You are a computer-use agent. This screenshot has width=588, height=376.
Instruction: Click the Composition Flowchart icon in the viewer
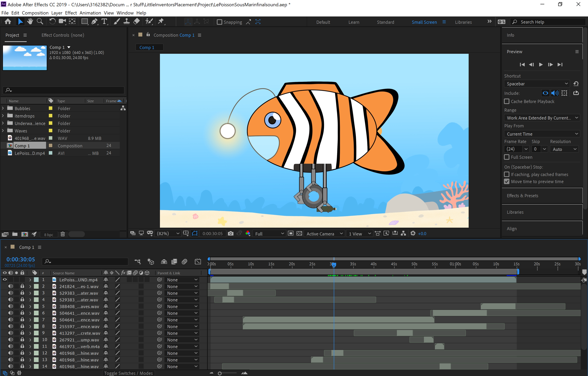pos(403,234)
